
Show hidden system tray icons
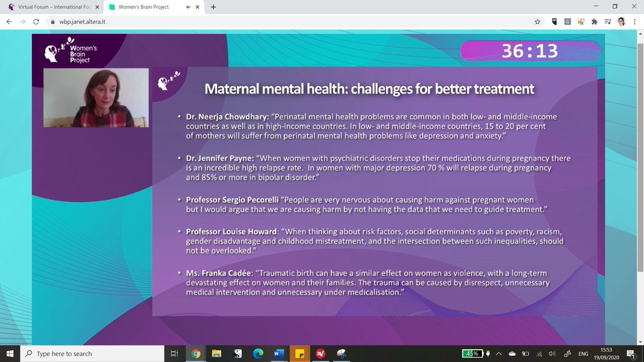(x=499, y=353)
